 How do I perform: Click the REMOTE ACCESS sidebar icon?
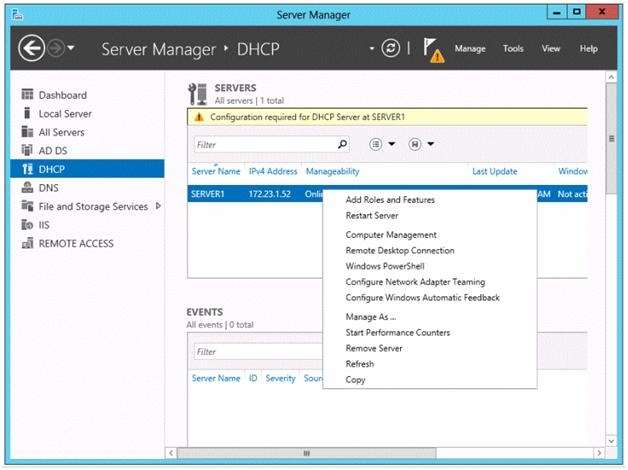coord(27,243)
